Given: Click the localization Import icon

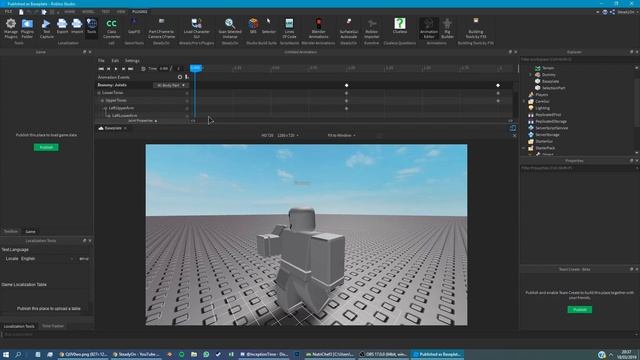Looking at the screenshot, I should click(x=77, y=26).
